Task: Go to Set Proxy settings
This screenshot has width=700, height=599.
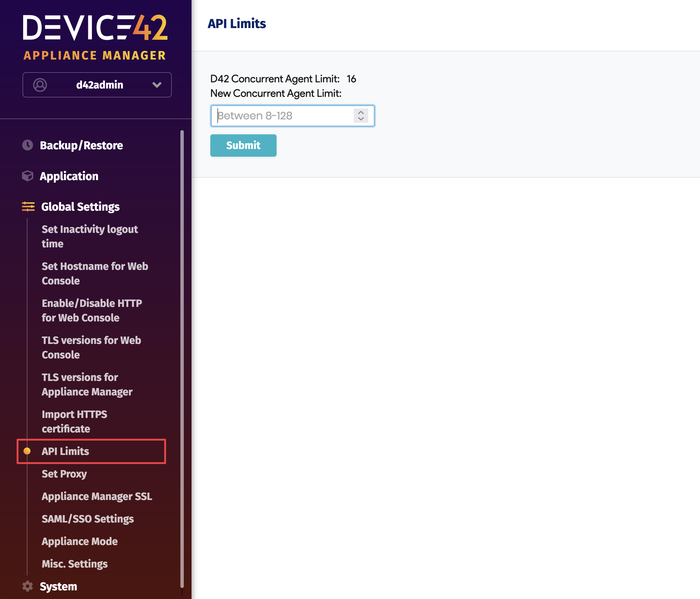Action: [64, 474]
